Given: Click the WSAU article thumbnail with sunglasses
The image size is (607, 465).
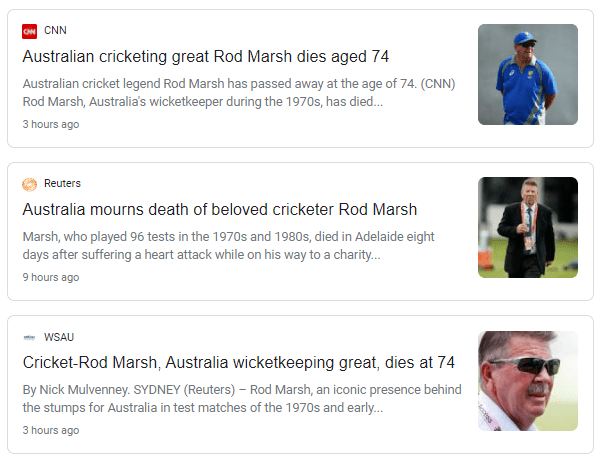Looking at the screenshot, I should click(527, 380).
